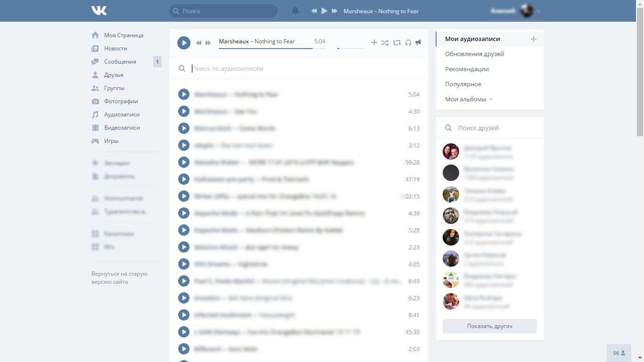The height and width of the screenshot is (362, 644).
Task: Play the track lasting 45:39
Action: point(184,332)
